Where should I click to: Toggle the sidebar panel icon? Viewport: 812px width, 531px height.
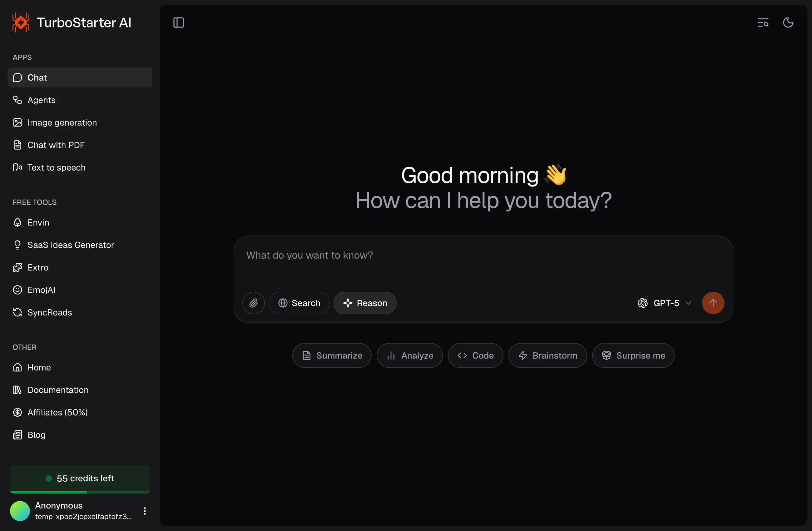(x=178, y=22)
